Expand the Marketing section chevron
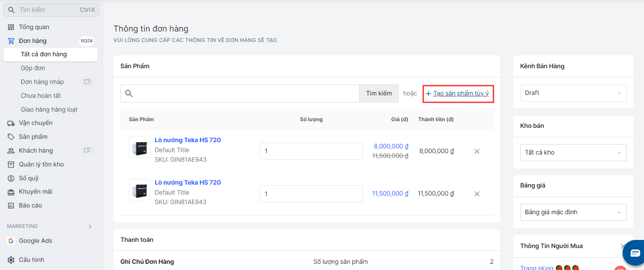Screen dimensions: 644x270 [90, 227]
